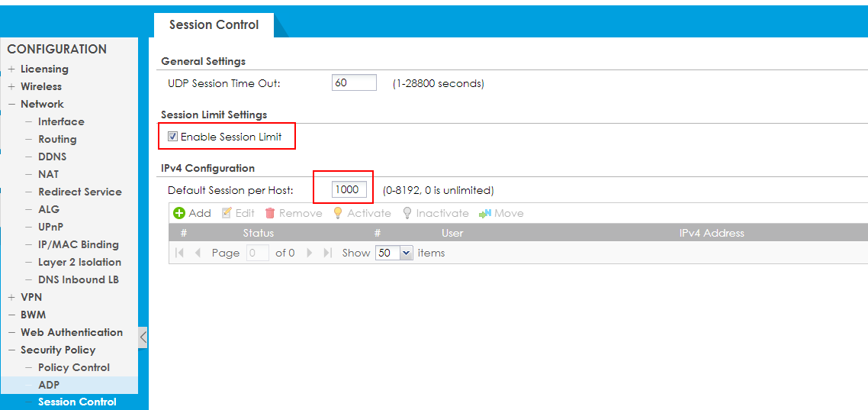Click the Default Session per Host field

pos(349,190)
